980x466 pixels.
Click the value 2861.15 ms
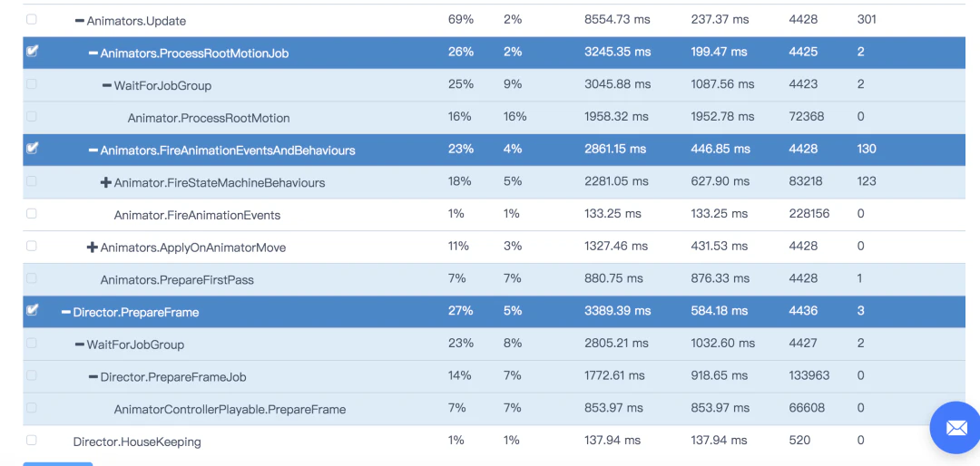[615, 150]
